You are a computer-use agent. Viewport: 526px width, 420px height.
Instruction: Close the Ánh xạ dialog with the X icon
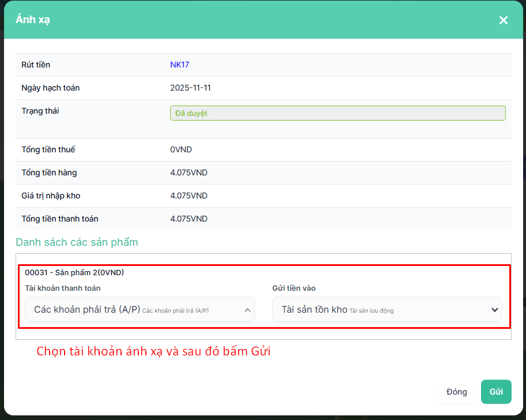504,20
